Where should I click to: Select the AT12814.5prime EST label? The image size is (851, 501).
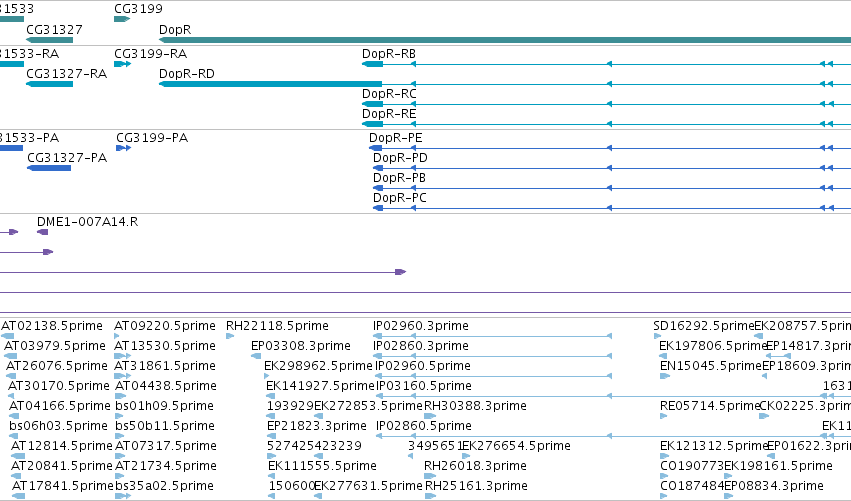[x=61, y=446]
